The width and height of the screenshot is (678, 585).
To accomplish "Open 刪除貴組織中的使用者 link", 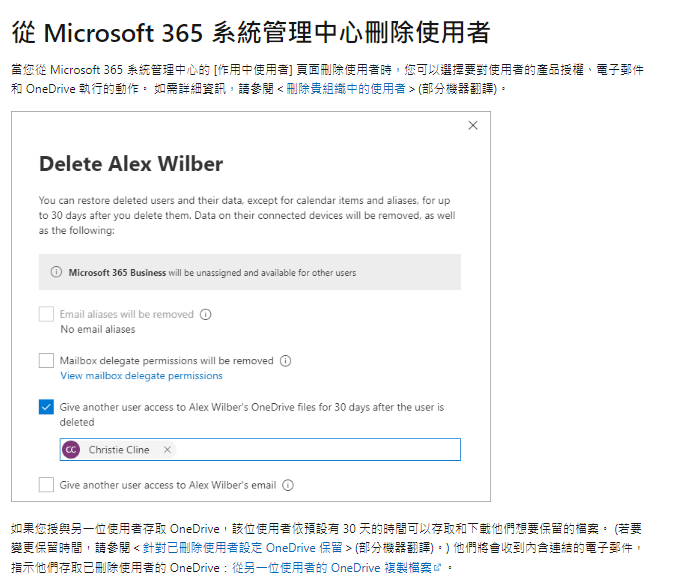I will pos(346,89).
